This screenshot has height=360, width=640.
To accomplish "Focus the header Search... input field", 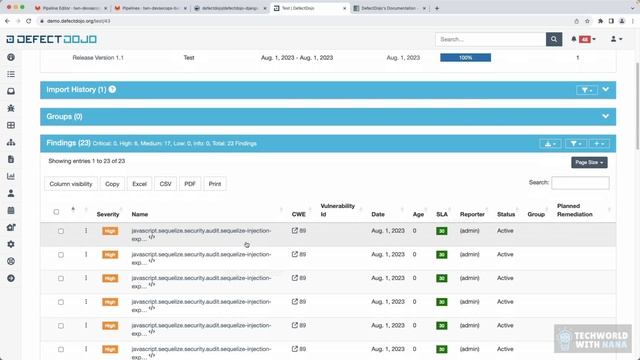I will [491, 39].
